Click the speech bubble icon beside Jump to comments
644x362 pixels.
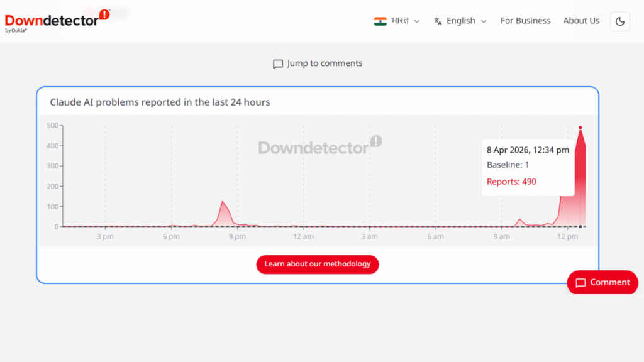(x=278, y=64)
